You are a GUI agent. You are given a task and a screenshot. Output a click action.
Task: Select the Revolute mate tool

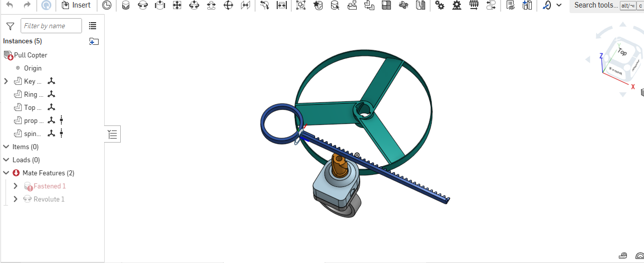[143, 5]
